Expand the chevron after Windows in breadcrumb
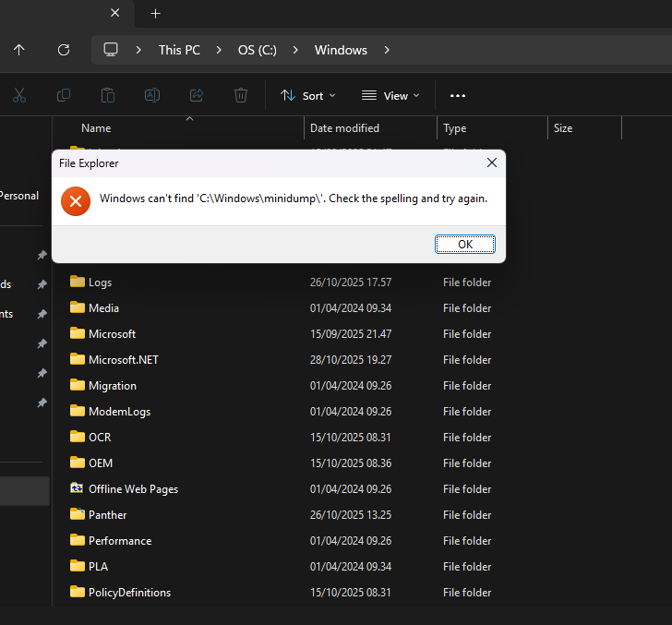This screenshot has width=672, height=625. tap(387, 50)
